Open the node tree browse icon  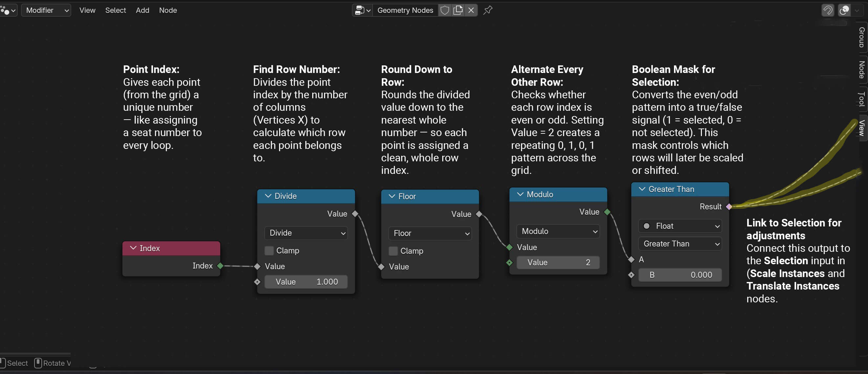pyautogui.click(x=362, y=10)
